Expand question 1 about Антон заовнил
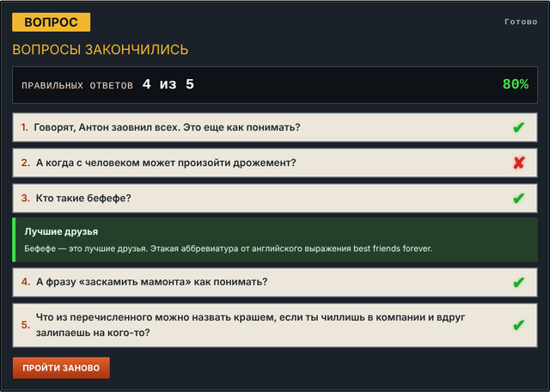 click(x=275, y=127)
